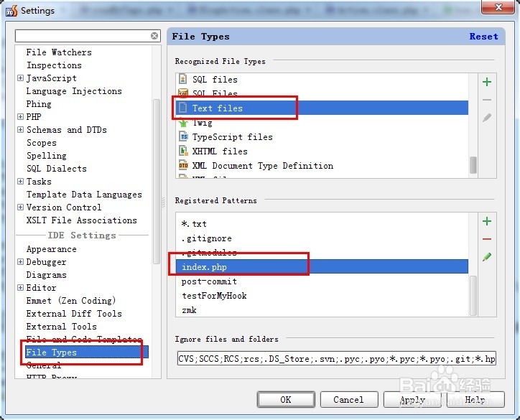520x420 pixels.
Task: Select TypeScript files in recognized types
Action: pyautogui.click(x=322, y=137)
